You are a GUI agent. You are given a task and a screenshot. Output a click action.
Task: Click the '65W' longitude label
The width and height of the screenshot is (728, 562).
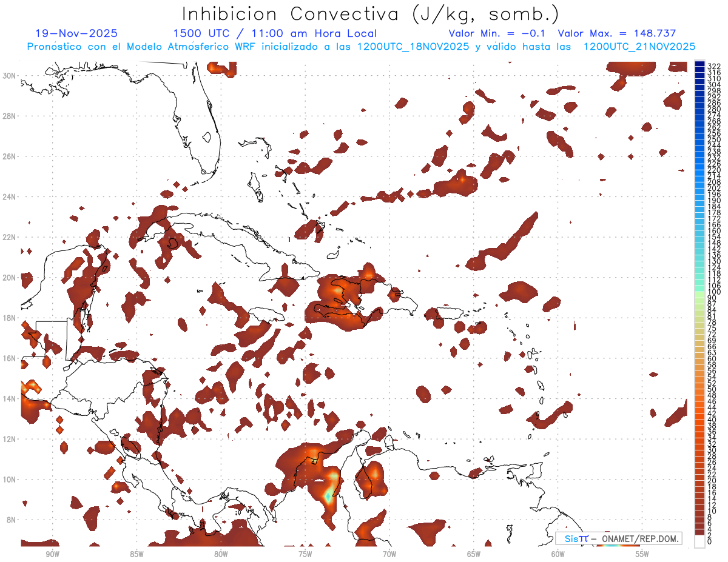tap(474, 554)
